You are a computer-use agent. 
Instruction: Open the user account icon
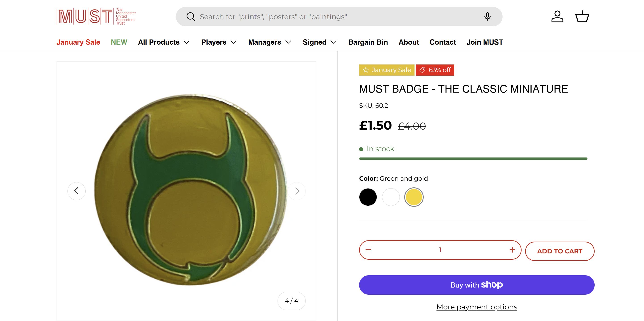click(x=557, y=17)
